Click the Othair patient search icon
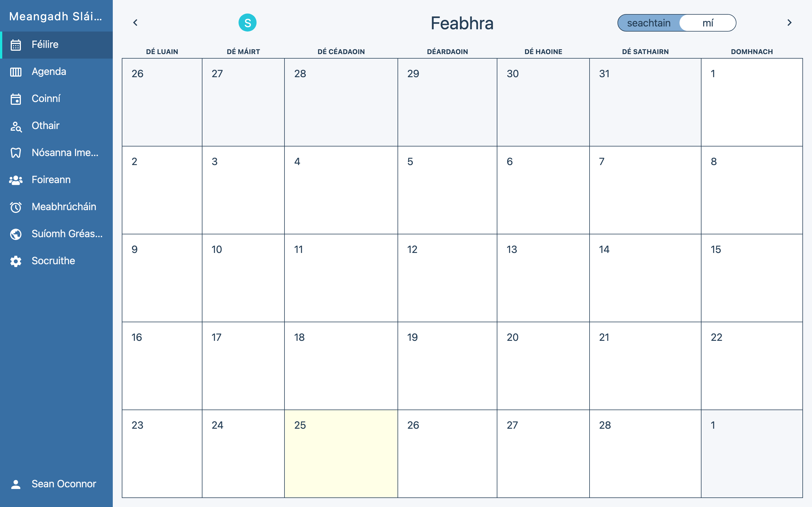The width and height of the screenshot is (812, 507). tap(16, 126)
